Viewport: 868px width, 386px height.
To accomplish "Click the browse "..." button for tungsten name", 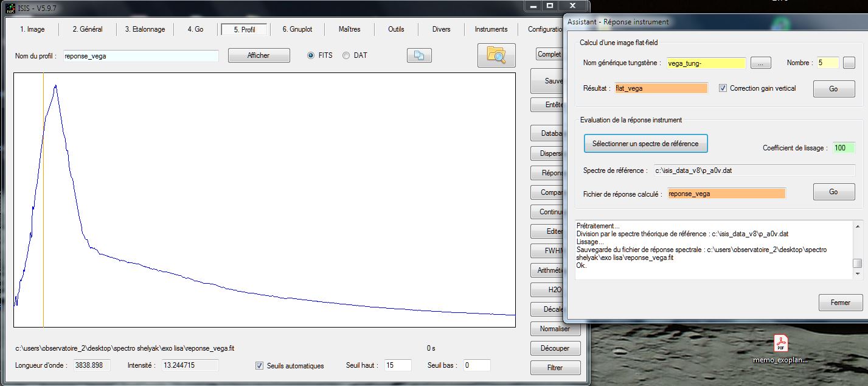I will (x=760, y=63).
